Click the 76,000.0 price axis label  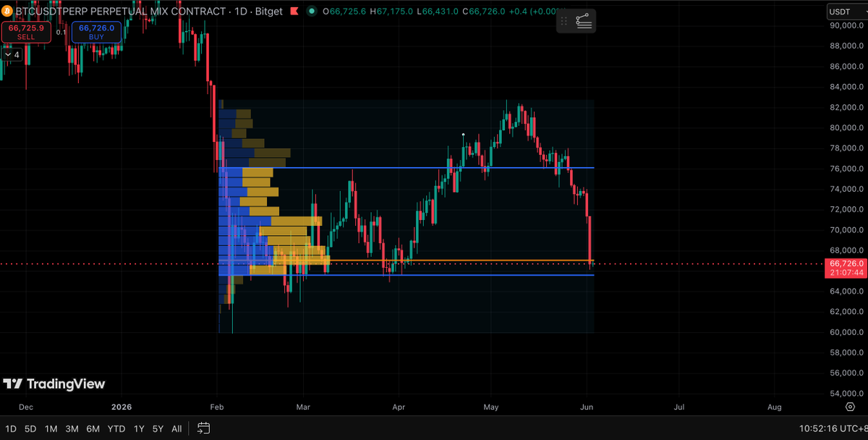tap(846, 169)
